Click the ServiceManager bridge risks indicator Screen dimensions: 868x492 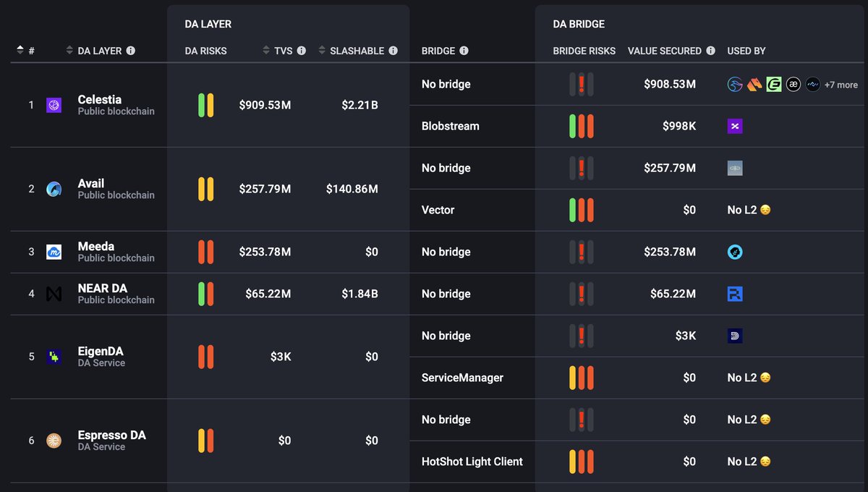[x=582, y=378]
